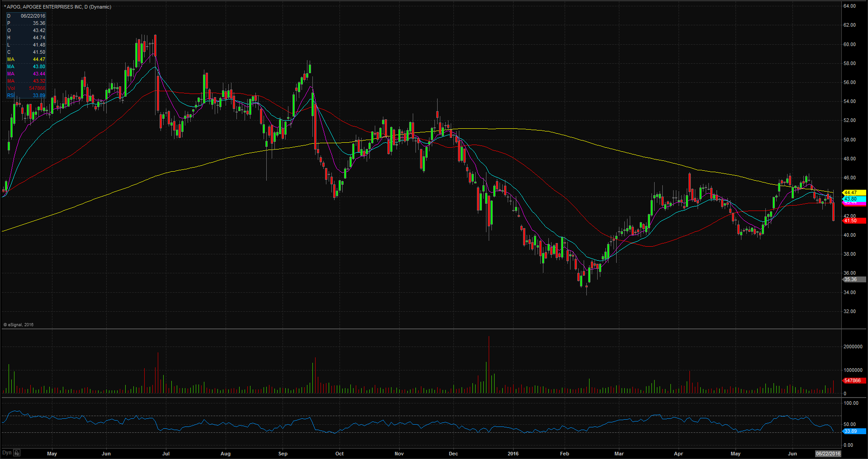
Task: Click the 52.00 price scale label
Action: (849, 120)
